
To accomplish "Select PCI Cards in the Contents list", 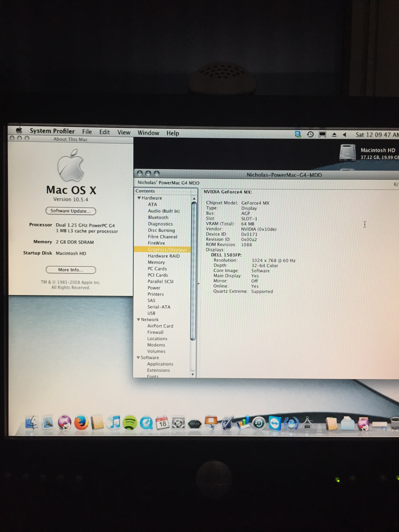I will pyautogui.click(x=158, y=275).
